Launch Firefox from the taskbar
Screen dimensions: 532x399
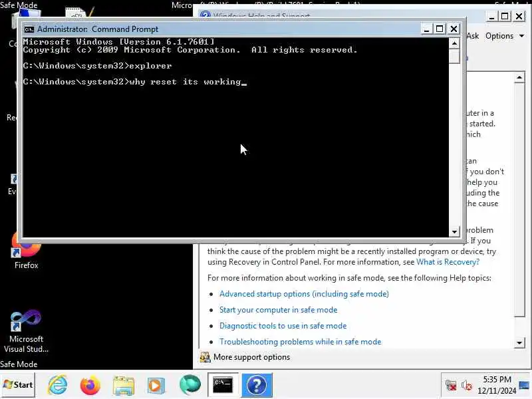click(90, 385)
